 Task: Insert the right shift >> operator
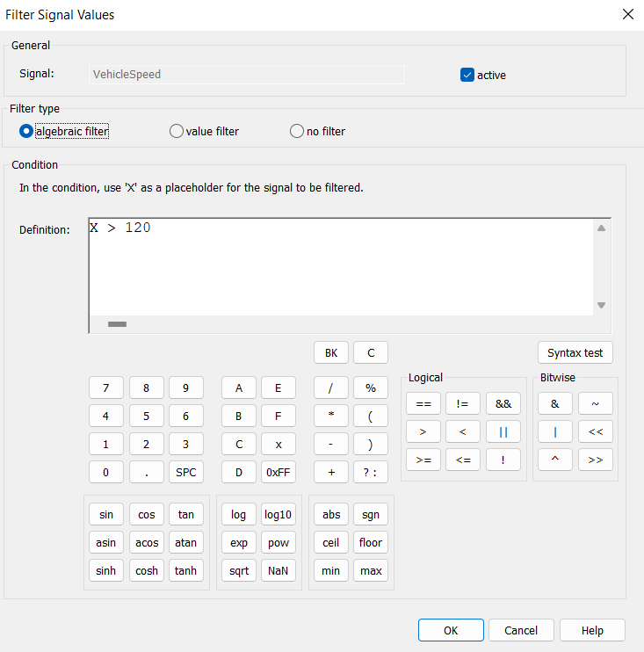[596, 460]
